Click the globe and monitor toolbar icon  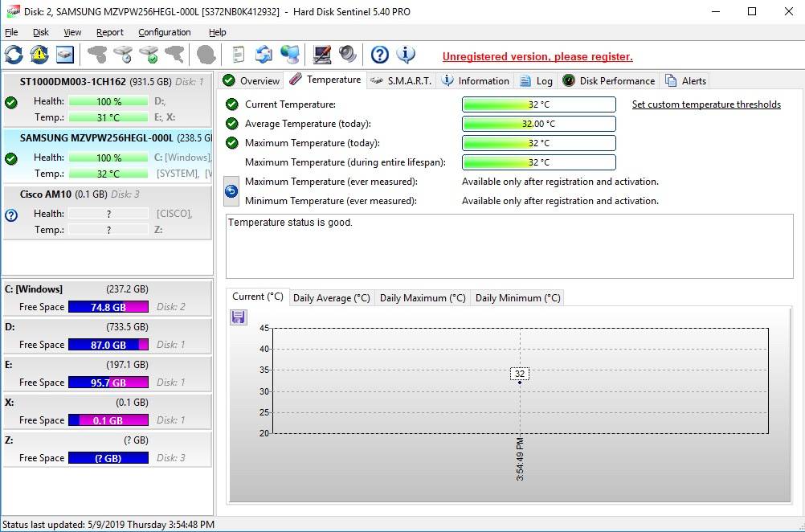pos(290,55)
